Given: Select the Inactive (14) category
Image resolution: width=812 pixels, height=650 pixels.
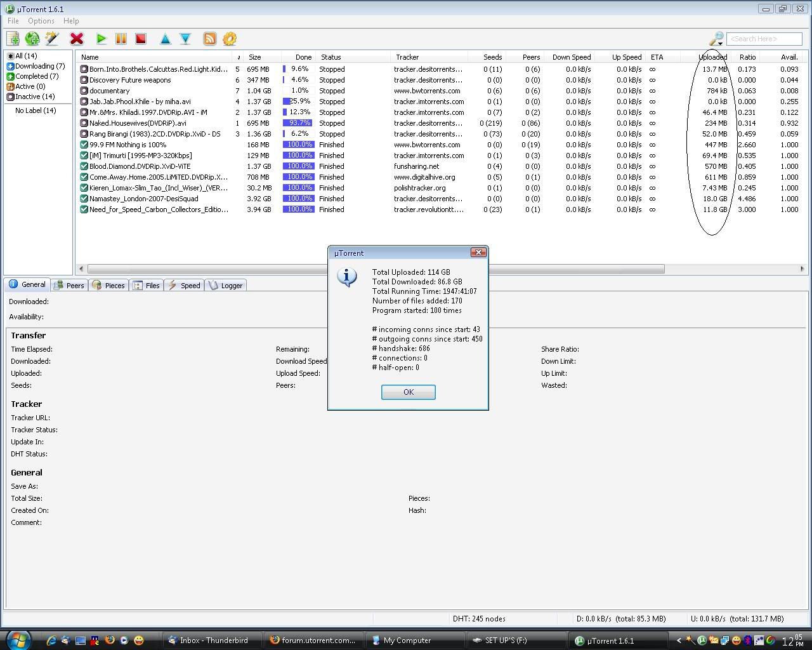Looking at the screenshot, I should click(31, 96).
